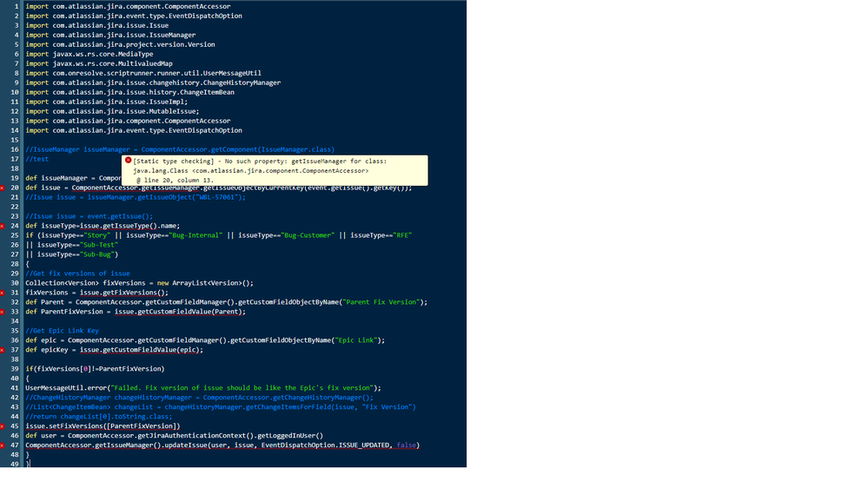
Task: Click the import MediaType line
Action: click(89, 54)
